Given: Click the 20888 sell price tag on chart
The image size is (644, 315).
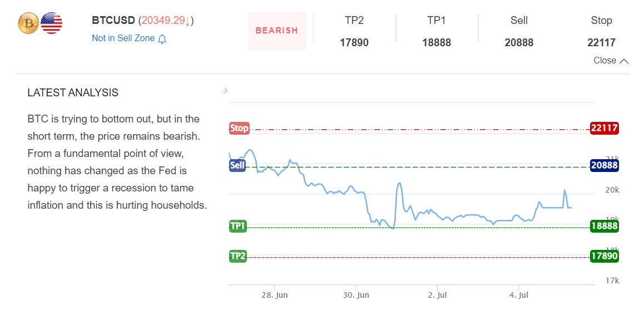Looking at the screenshot, I should tap(604, 166).
